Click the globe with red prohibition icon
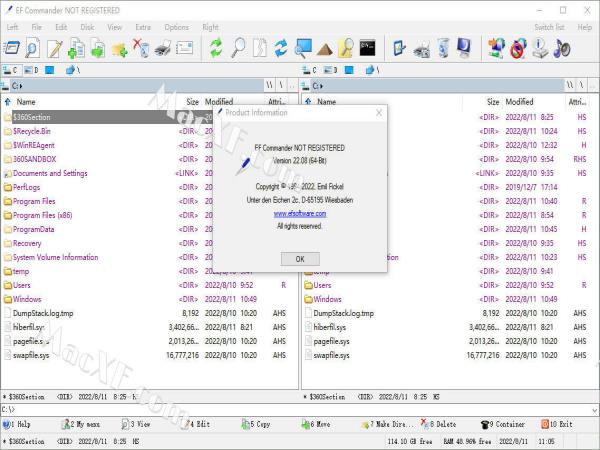 [518, 49]
